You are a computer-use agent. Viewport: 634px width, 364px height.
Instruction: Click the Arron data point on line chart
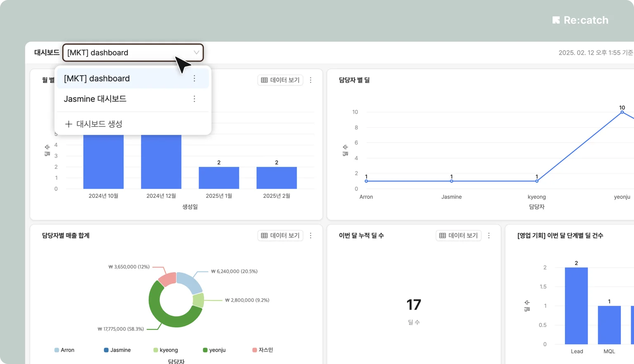tap(366, 181)
